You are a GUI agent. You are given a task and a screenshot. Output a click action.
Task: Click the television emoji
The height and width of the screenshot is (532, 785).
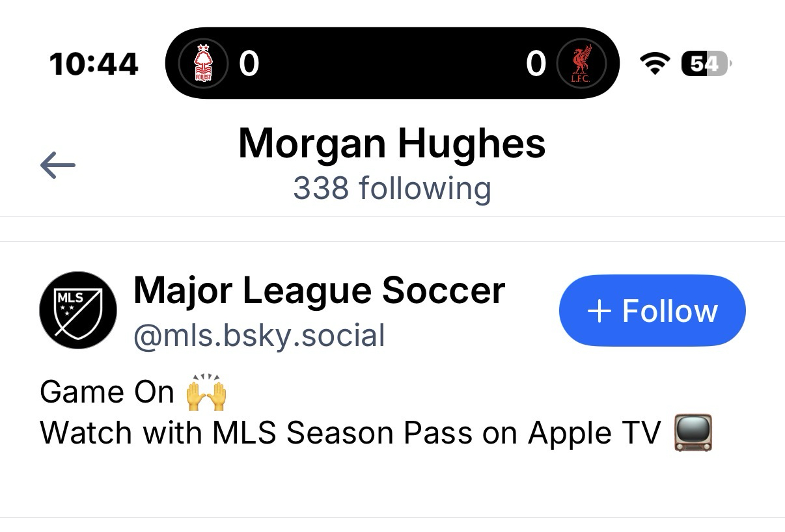[x=693, y=432]
